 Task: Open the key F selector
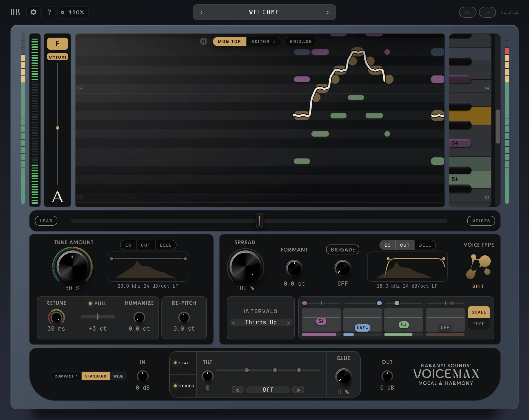pos(57,44)
